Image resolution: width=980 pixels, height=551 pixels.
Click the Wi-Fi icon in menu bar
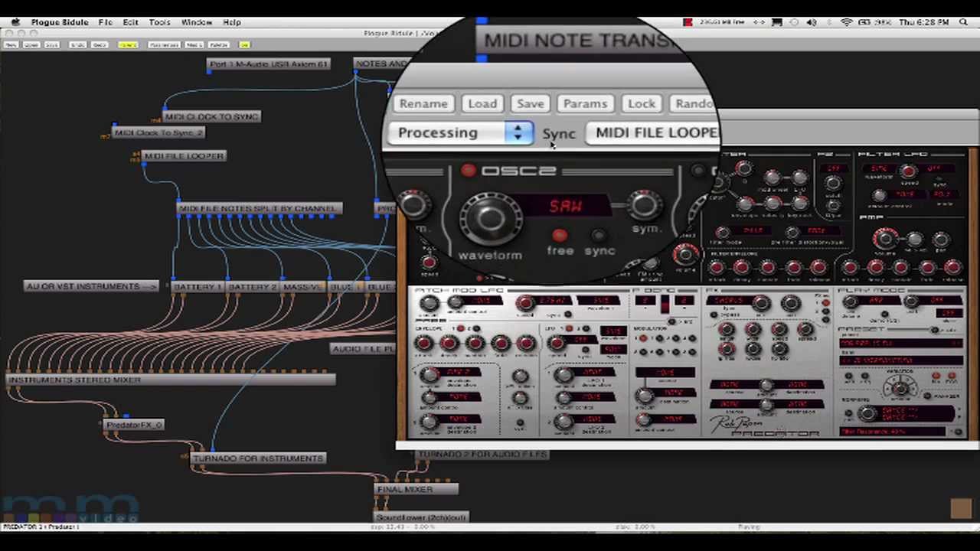click(x=848, y=22)
